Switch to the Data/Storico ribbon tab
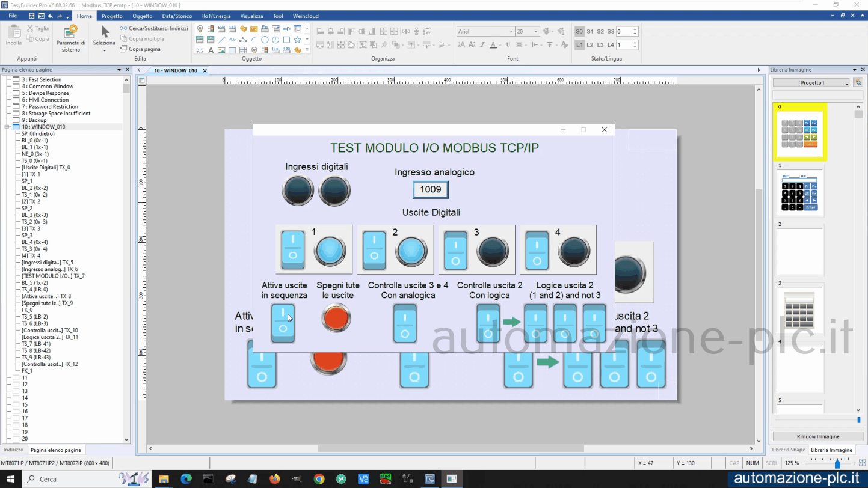This screenshot has height=488, width=868. pyautogui.click(x=177, y=16)
